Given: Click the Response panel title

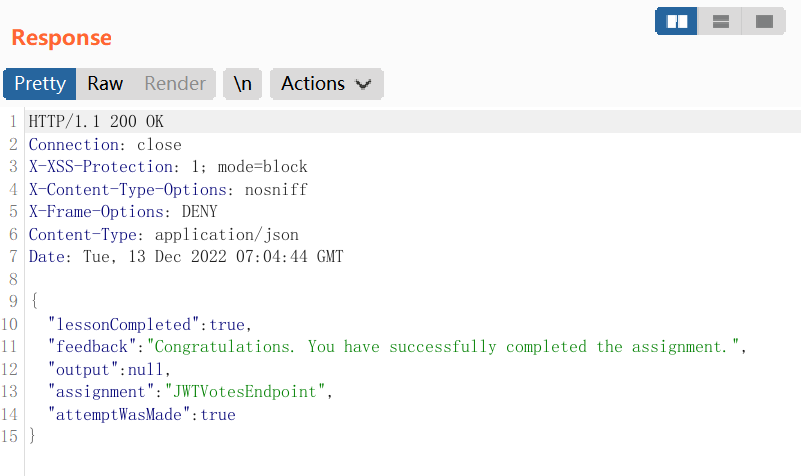Looking at the screenshot, I should point(61,38).
